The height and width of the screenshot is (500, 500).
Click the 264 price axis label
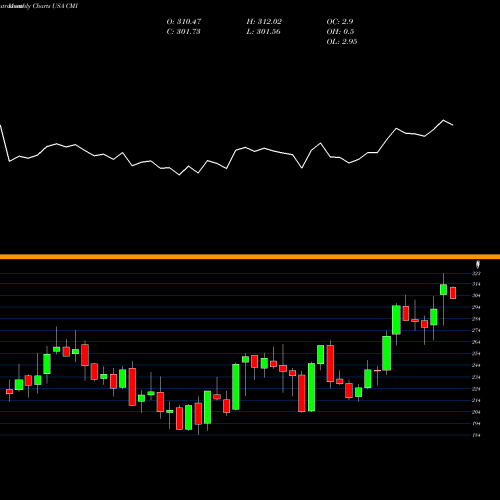(x=476, y=342)
